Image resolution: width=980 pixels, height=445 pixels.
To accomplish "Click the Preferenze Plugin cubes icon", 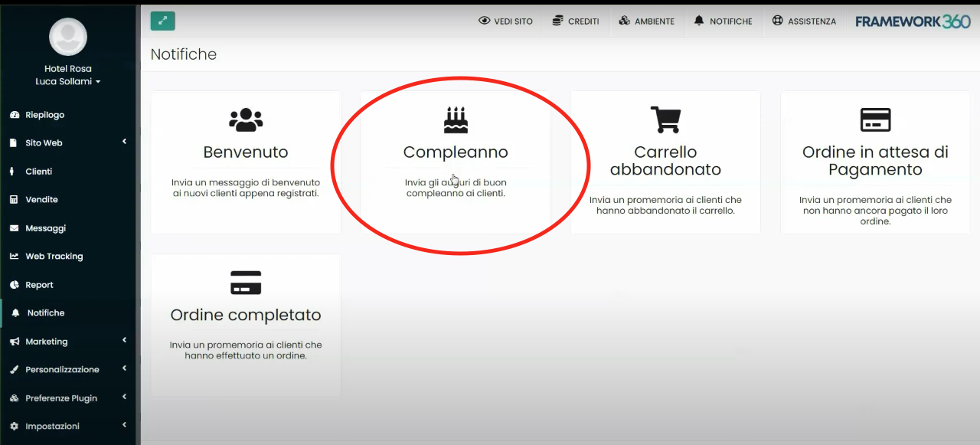I will pos(14,398).
